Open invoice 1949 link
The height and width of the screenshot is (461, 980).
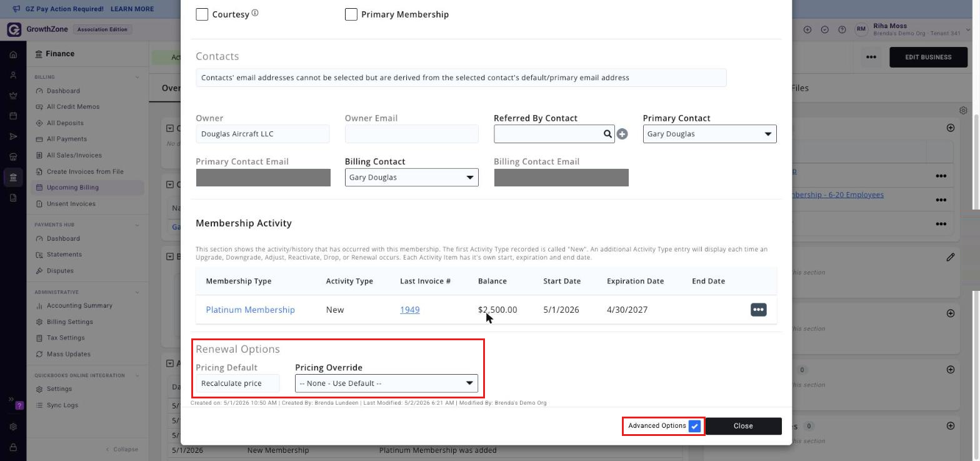410,310
